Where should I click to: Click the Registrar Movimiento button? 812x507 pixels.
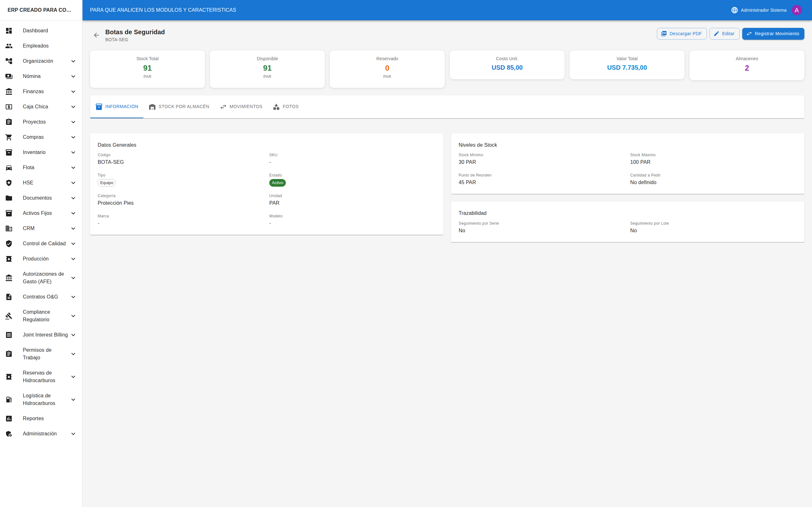tap(773, 34)
